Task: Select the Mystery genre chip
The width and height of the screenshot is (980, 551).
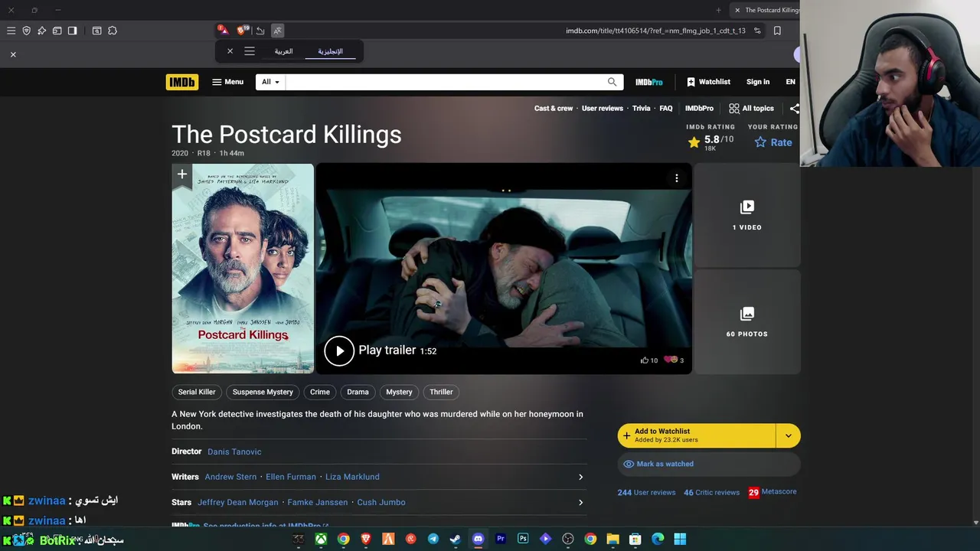Action: pos(399,392)
